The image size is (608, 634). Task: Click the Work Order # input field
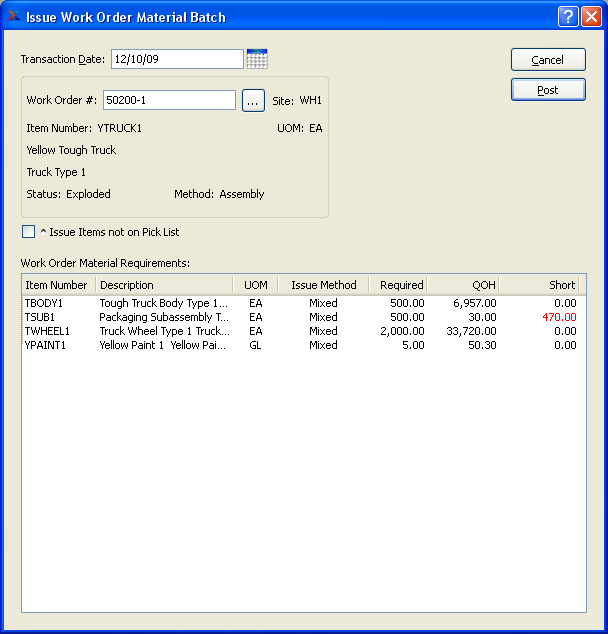[169, 100]
